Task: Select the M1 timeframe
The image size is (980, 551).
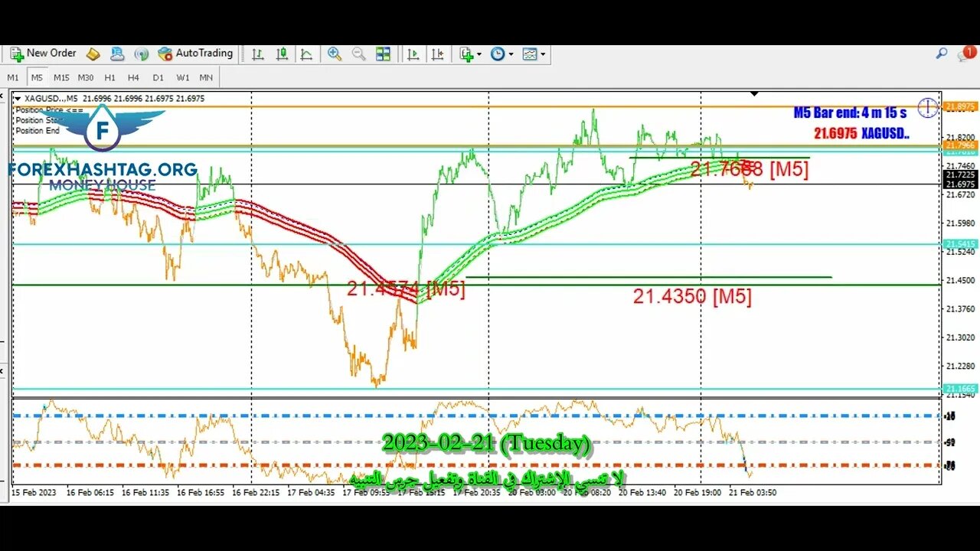Action: (x=13, y=77)
